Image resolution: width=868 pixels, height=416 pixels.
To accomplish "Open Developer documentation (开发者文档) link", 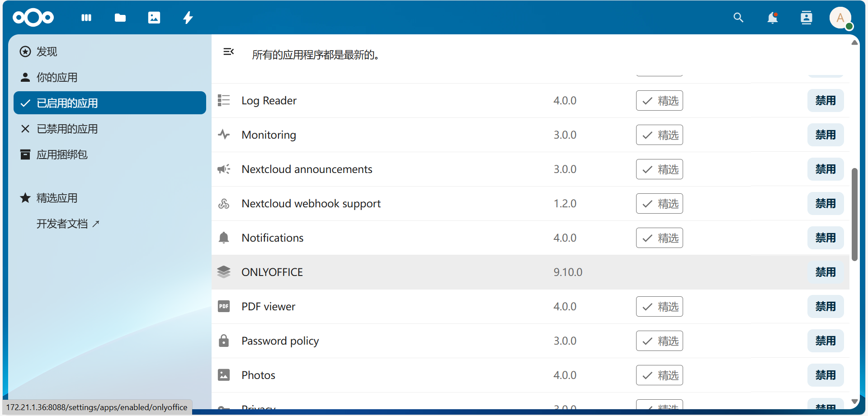I will [x=110, y=224].
